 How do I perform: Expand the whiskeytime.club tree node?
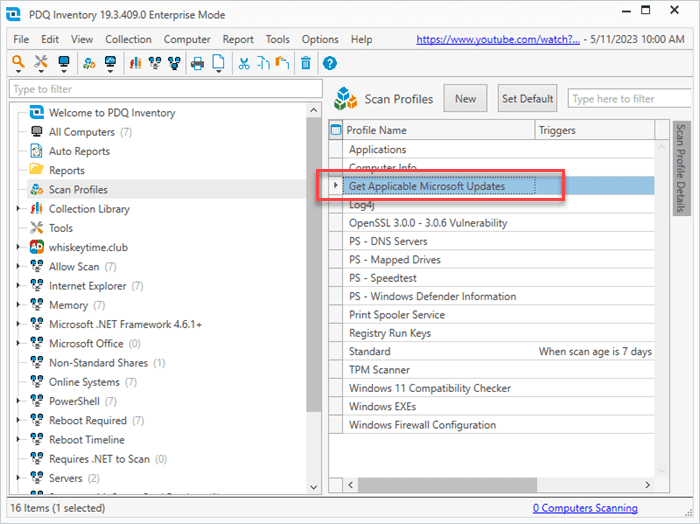click(x=18, y=247)
